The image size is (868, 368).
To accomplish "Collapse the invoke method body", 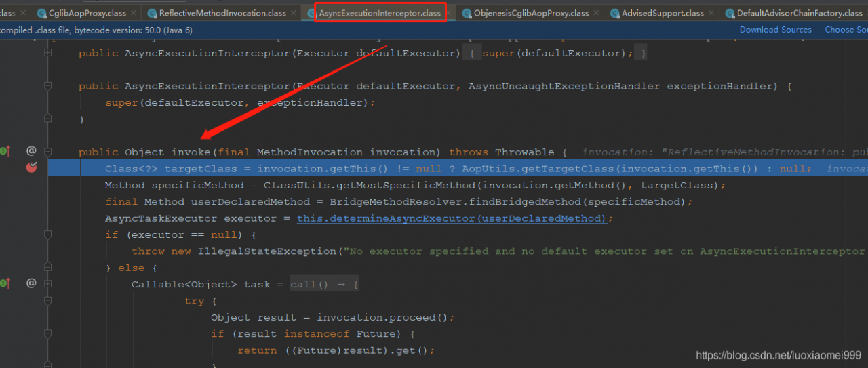I will 47,152.
